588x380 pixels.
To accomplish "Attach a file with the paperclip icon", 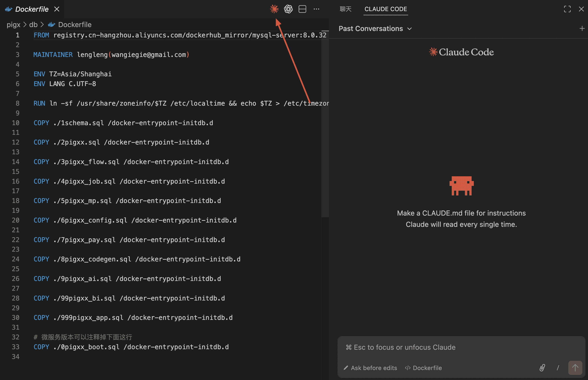I will 542,368.
